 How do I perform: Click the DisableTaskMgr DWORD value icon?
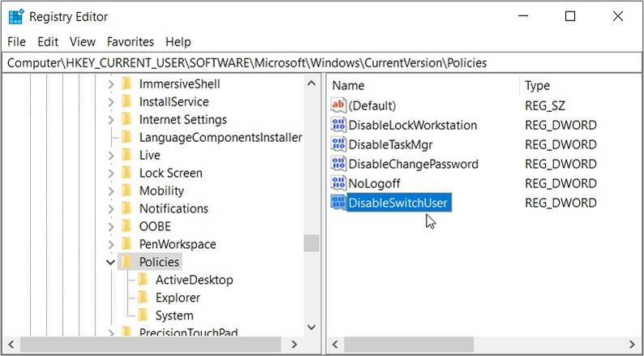tap(338, 144)
